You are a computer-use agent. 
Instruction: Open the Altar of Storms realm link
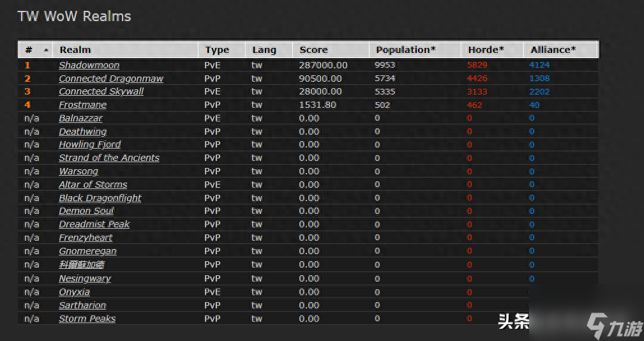point(93,185)
